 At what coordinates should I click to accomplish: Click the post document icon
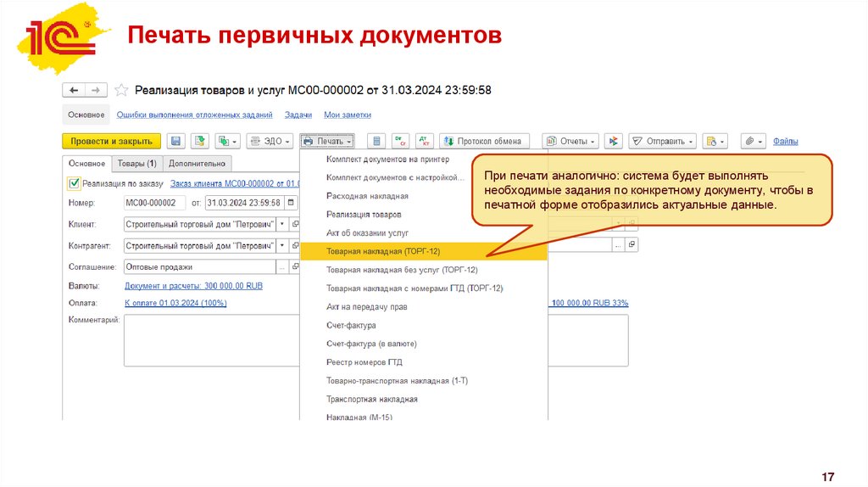[200, 142]
